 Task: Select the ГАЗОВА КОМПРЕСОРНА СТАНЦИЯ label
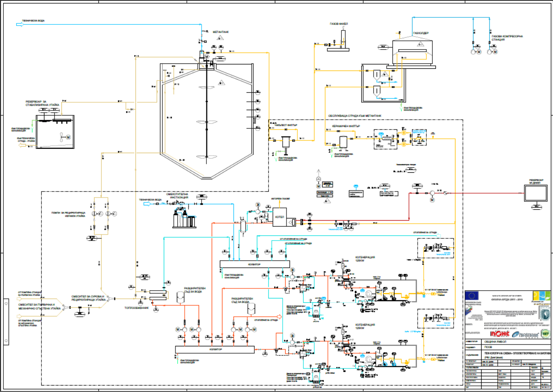507,38
